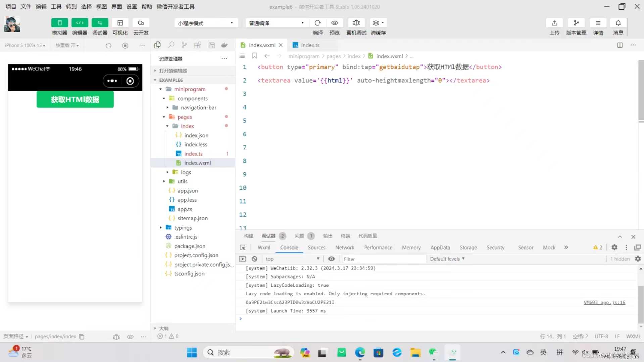Image resolution: width=644 pixels, height=362 pixels.
Task: Open the iPhone 5 device dropdown
Action: (25, 45)
